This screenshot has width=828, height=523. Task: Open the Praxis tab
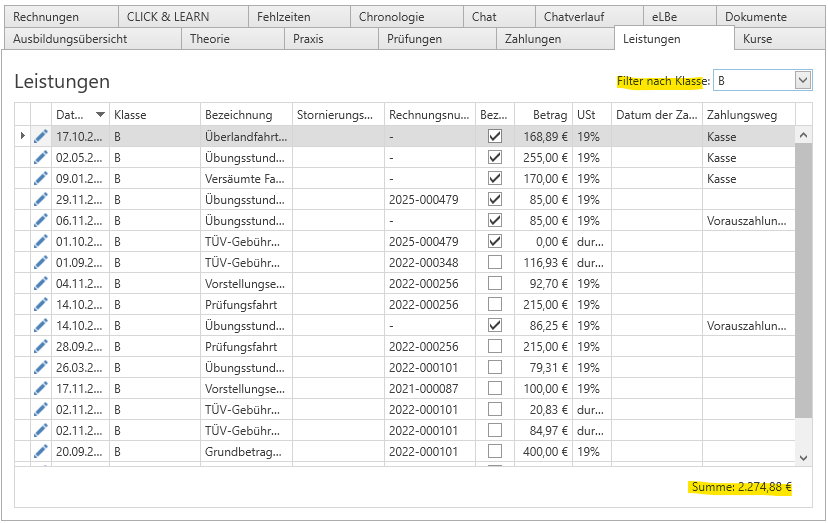(x=332, y=39)
